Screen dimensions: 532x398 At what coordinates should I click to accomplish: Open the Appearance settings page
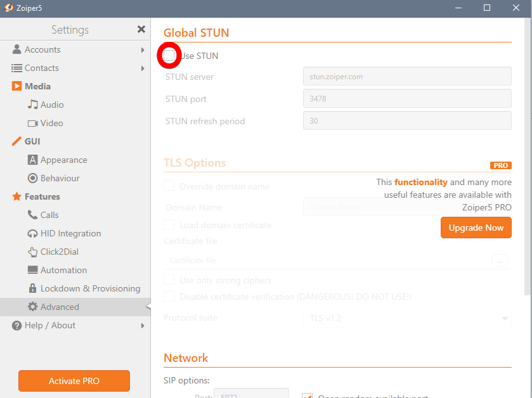tap(63, 160)
